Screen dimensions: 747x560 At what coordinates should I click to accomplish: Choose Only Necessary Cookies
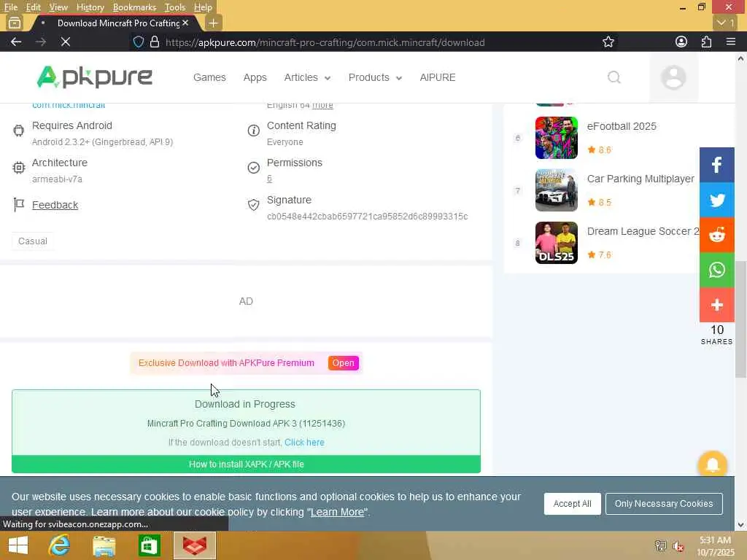point(664,504)
